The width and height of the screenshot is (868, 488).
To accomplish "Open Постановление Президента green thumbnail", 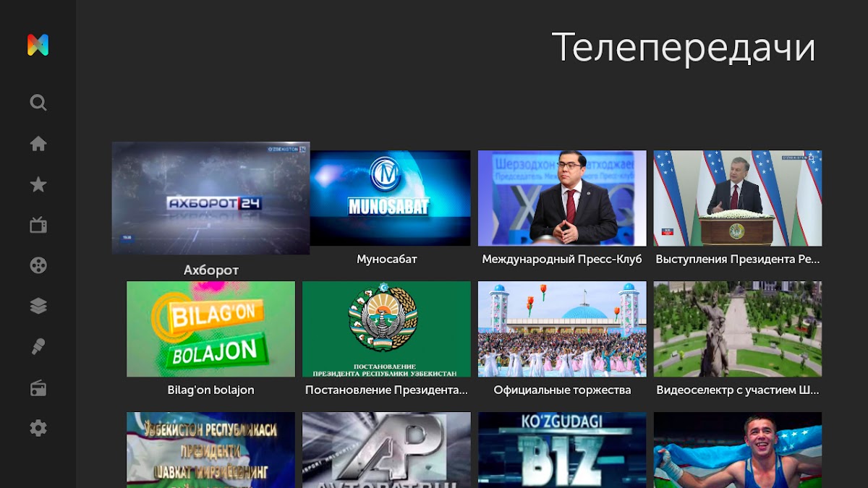I will [386, 329].
